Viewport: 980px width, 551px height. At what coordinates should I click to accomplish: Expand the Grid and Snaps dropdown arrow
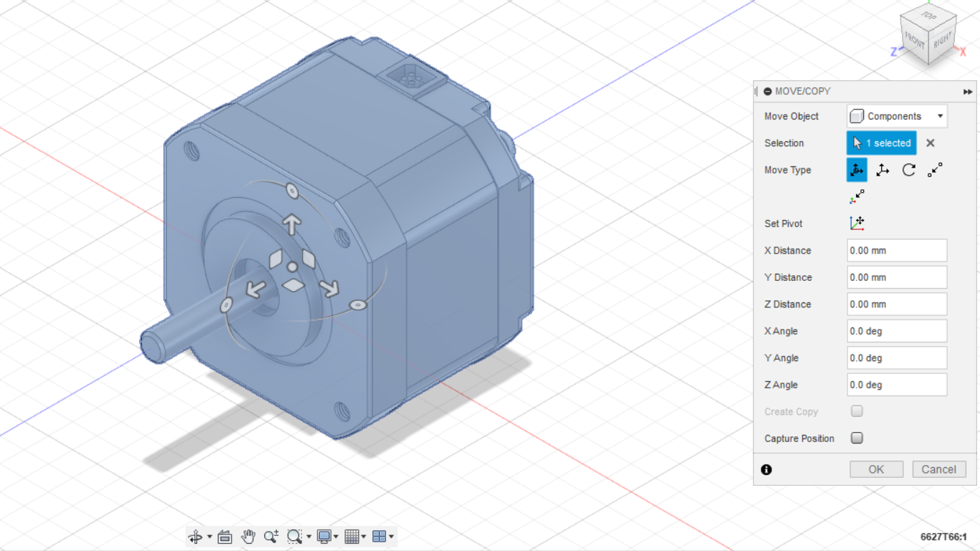pyautogui.click(x=363, y=537)
